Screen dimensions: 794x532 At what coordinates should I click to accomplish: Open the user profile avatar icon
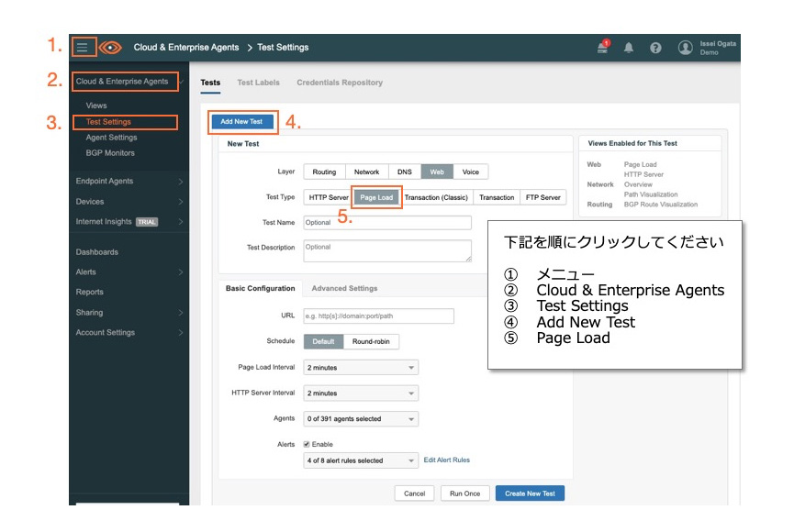[685, 48]
